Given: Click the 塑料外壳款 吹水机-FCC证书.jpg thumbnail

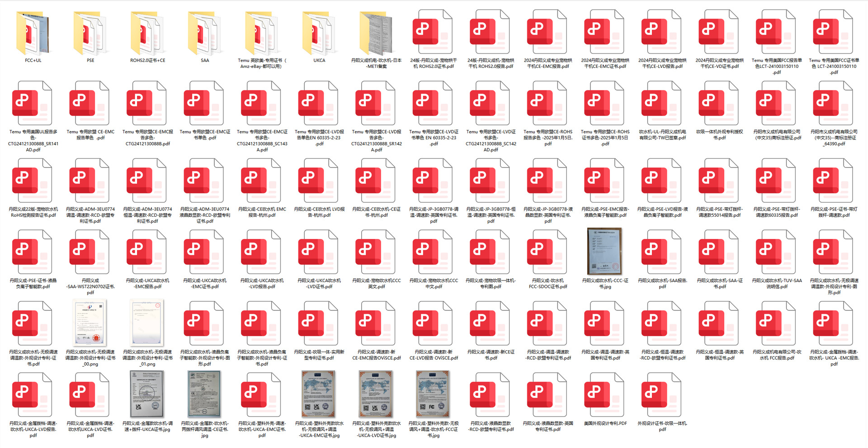Looking at the screenshot, I should coord(434,395).
